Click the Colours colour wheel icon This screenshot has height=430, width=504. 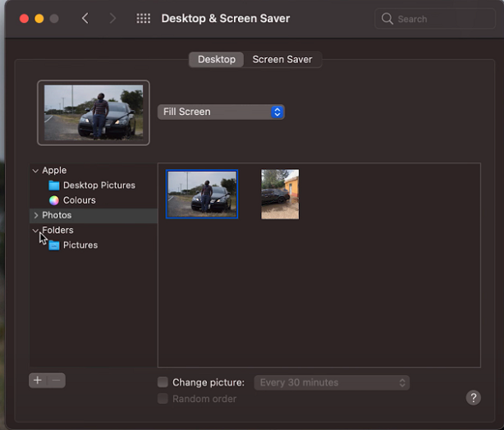[54, 200]
